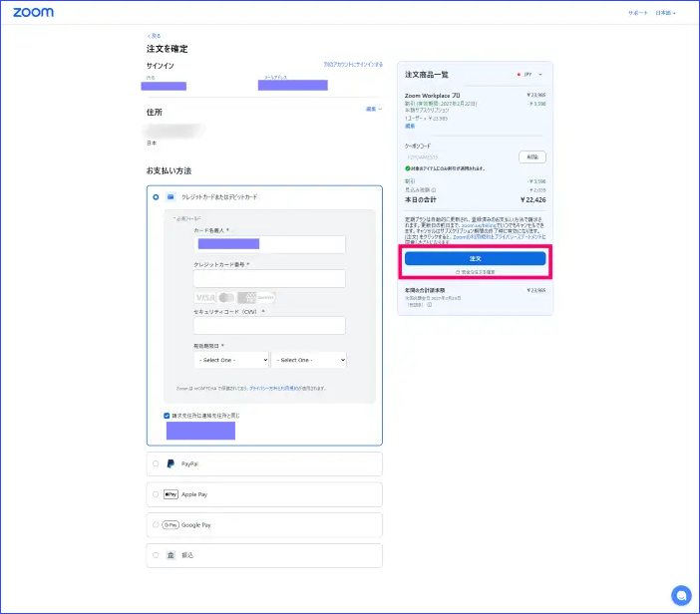Select the credit or debit card radio button

[x=156, y=197]
